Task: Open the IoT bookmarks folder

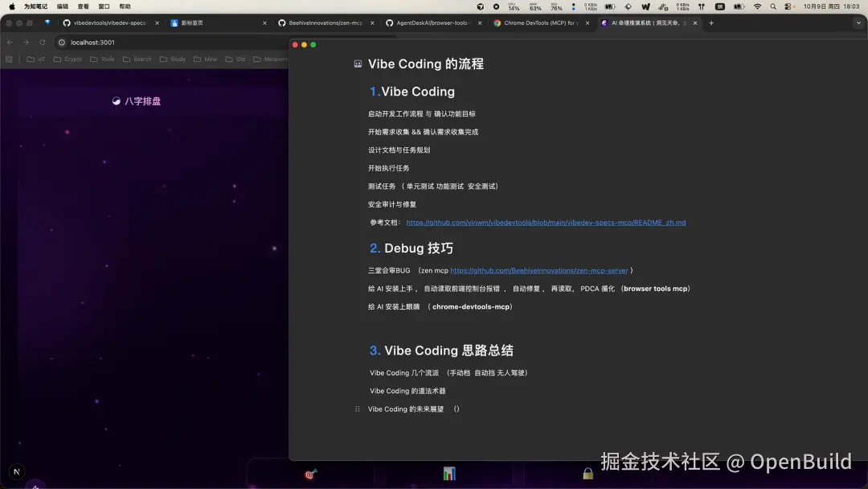Action: click(36, 60)
